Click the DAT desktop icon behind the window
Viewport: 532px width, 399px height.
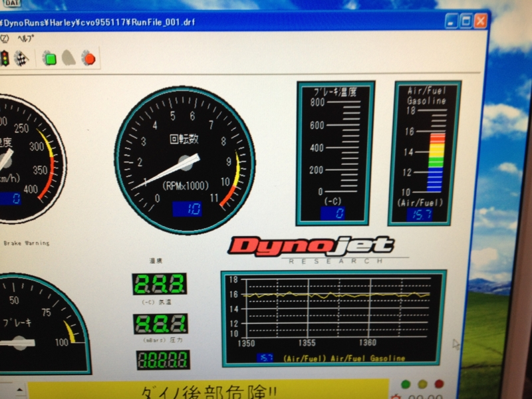pos(11,3)
